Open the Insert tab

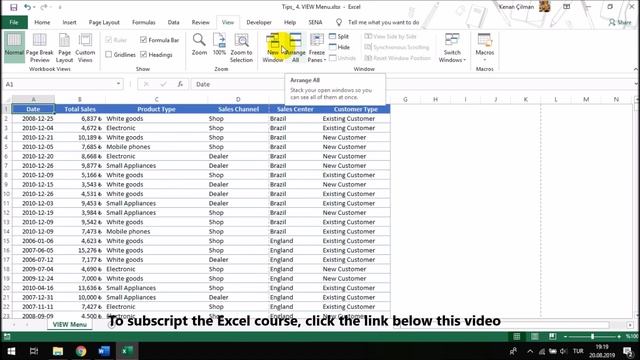tap(69, 22)
